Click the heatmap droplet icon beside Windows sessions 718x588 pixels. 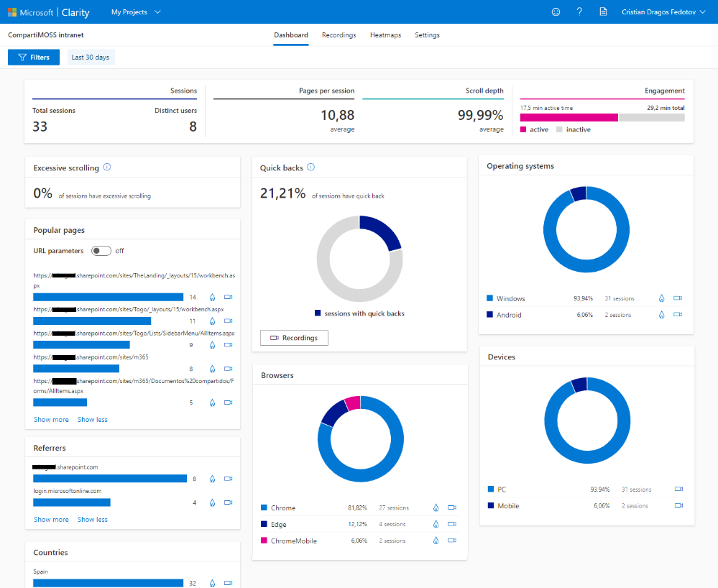point(661,298)
